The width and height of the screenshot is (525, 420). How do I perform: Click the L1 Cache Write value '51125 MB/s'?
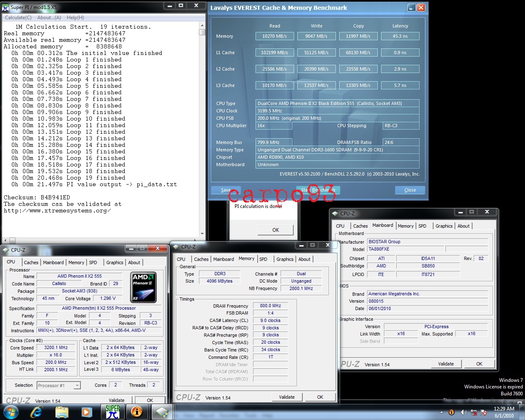(x=316, y=52)
